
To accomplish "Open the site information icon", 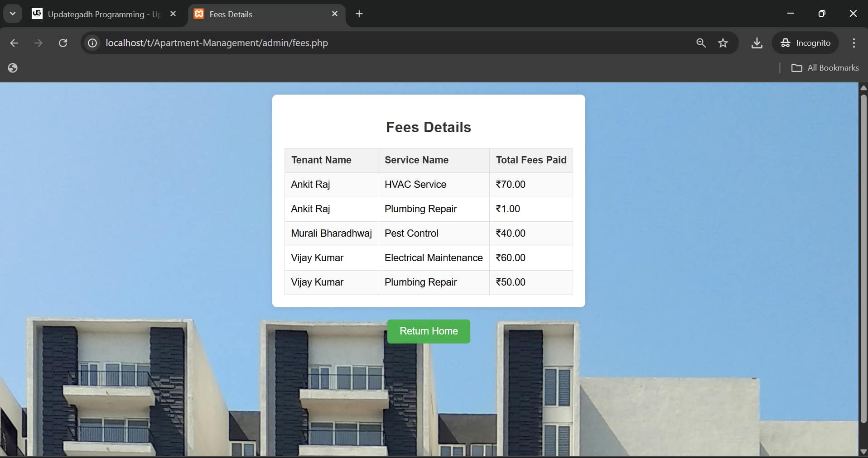I will 92,43.
